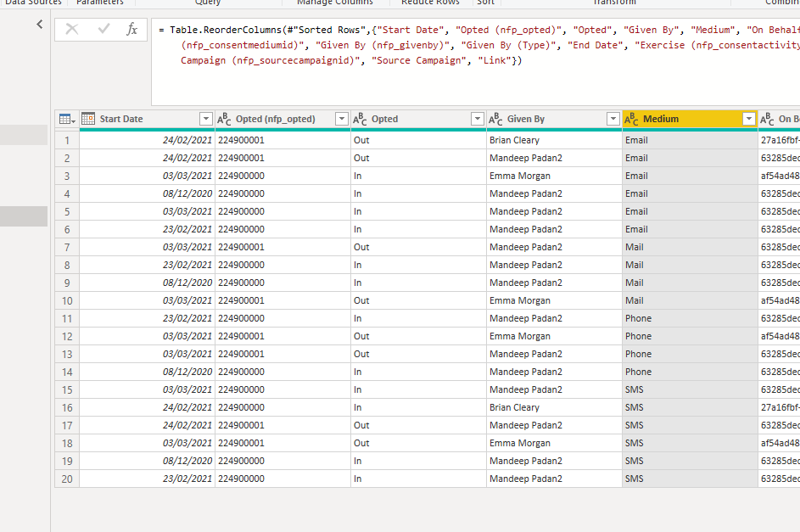
Task: Click the 24/02/2021 date in row 17
Action: pyautogui.click(x=187, y=425)
